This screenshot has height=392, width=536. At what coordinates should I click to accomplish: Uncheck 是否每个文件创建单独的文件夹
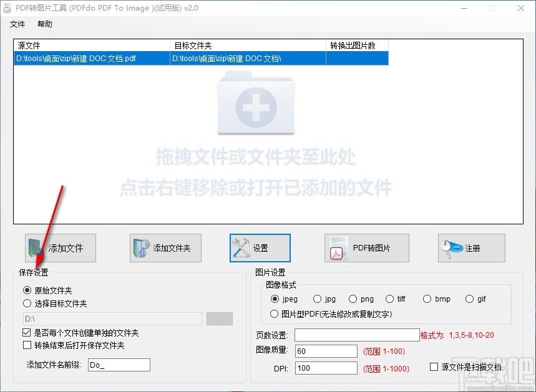(27, 333)
